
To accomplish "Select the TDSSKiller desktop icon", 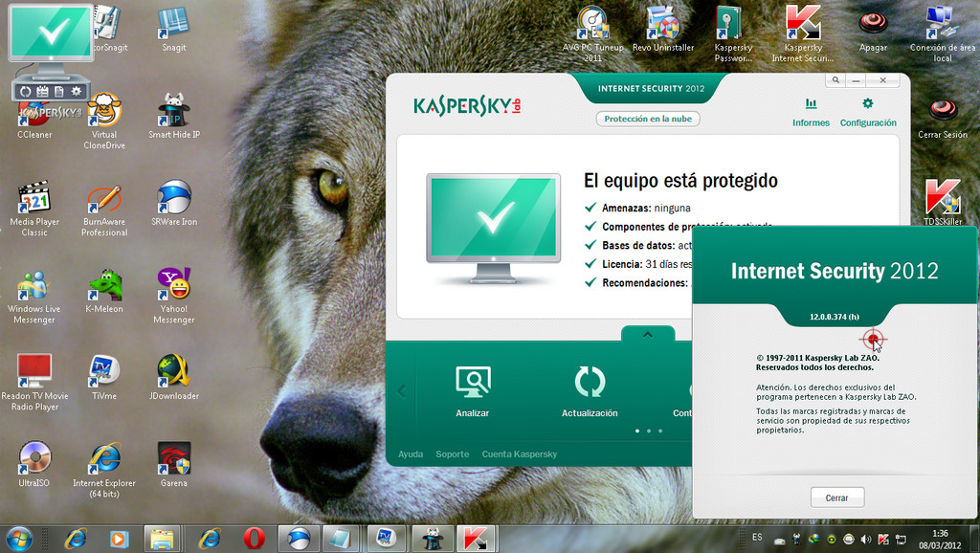I will tap(943, 202).
